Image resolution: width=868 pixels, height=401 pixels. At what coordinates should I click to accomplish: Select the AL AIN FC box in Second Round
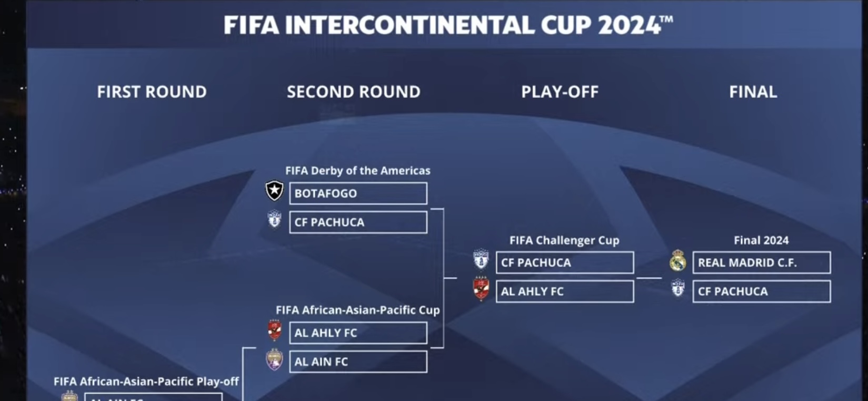click(x=358, y=362)
